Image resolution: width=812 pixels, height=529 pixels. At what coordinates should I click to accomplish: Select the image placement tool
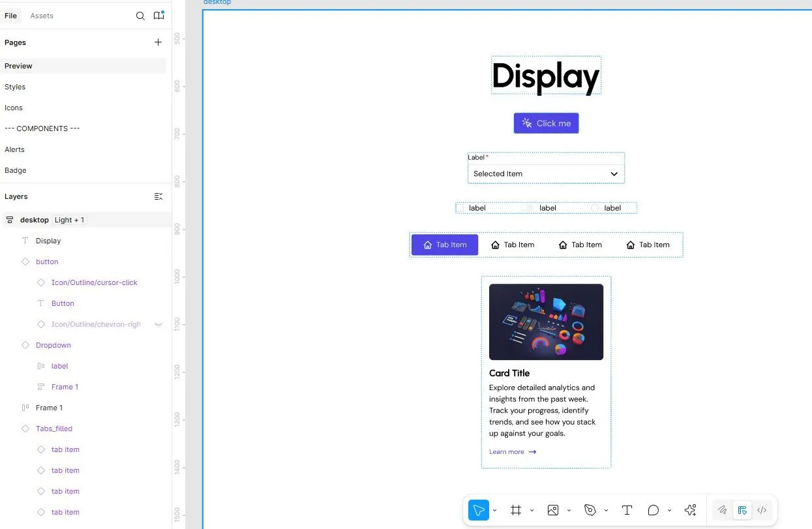tap(553, 509)
